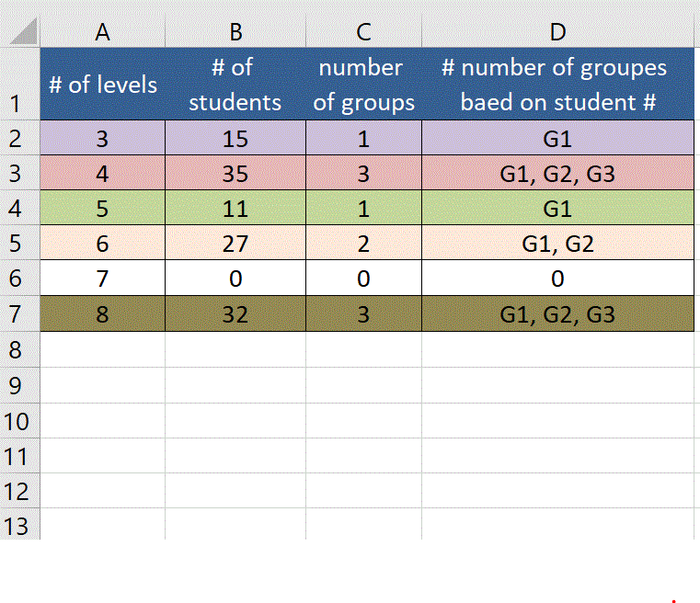Select the 'G1, G2' cell
700x603 pixels.
point(558,243)
